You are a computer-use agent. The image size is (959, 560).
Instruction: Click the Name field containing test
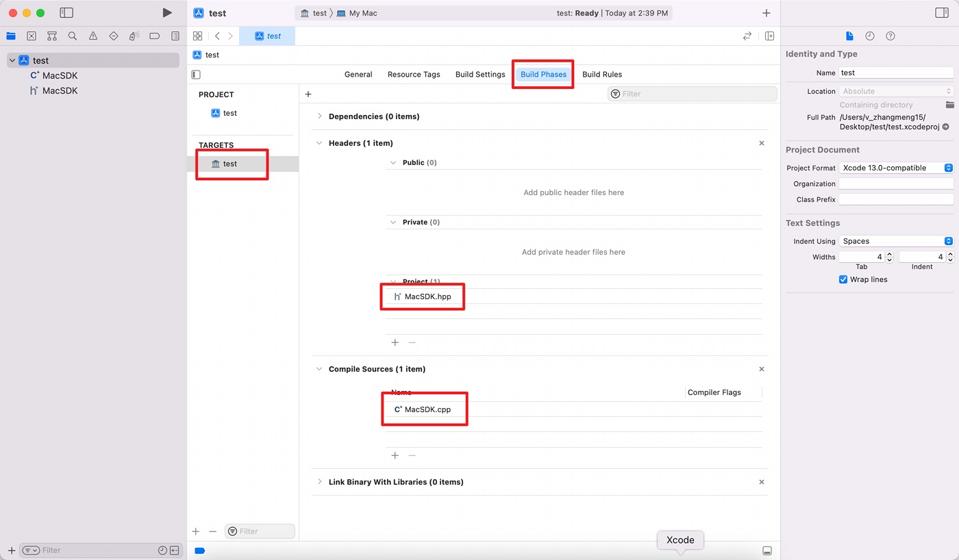896,73
